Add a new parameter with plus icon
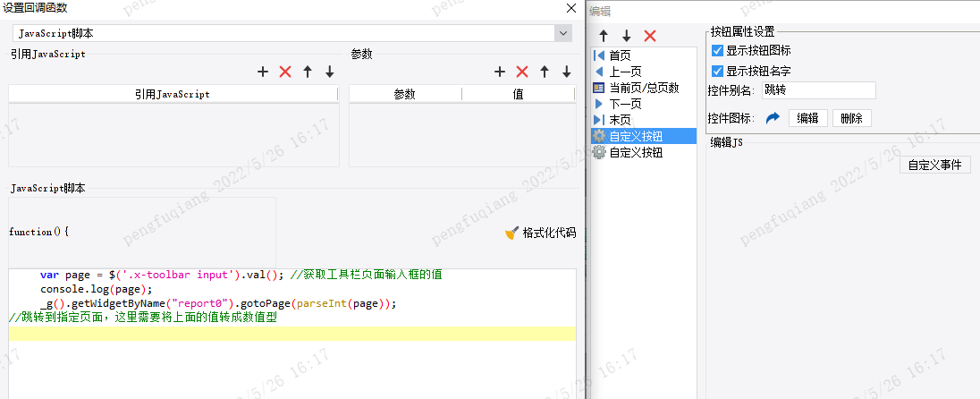 point(499,72)
